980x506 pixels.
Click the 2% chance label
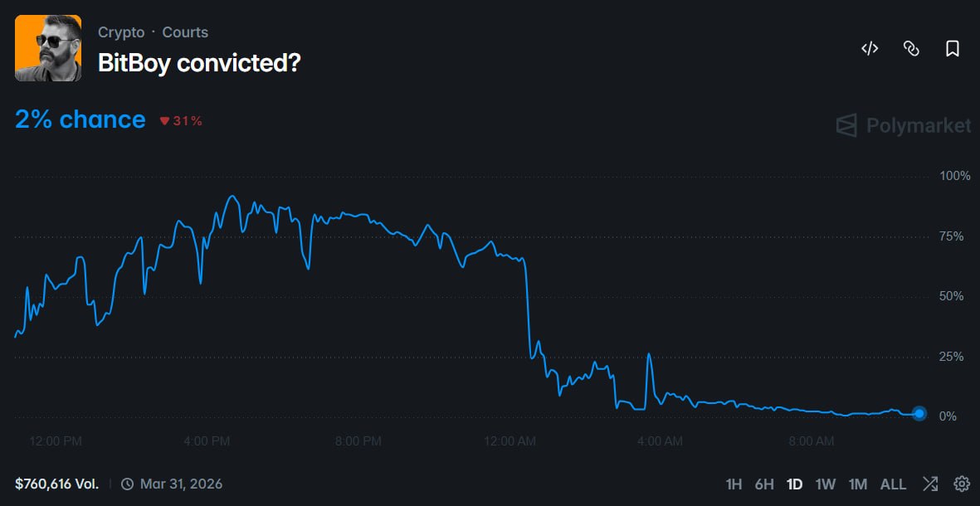(79, 120)
